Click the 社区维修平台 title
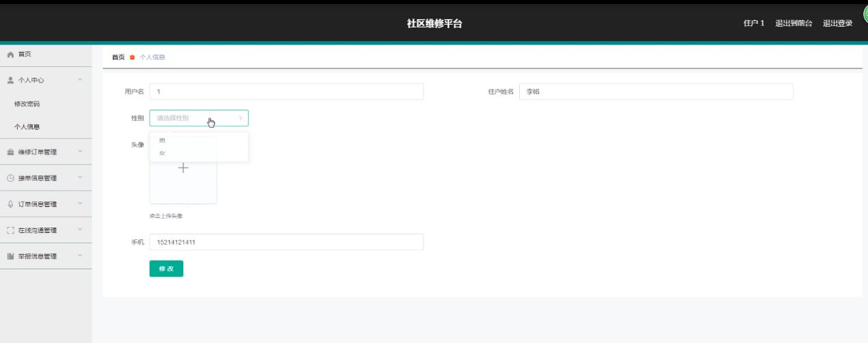 (434, 23)
